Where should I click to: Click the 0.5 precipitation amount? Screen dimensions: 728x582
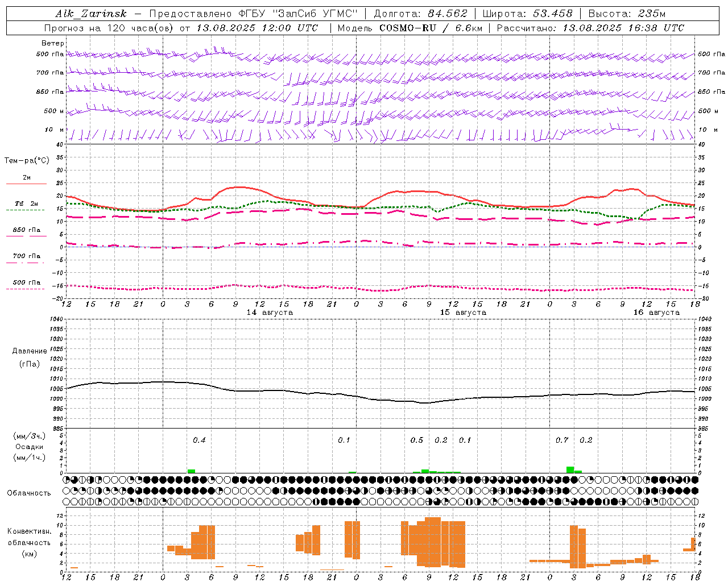tap(417, 440)
